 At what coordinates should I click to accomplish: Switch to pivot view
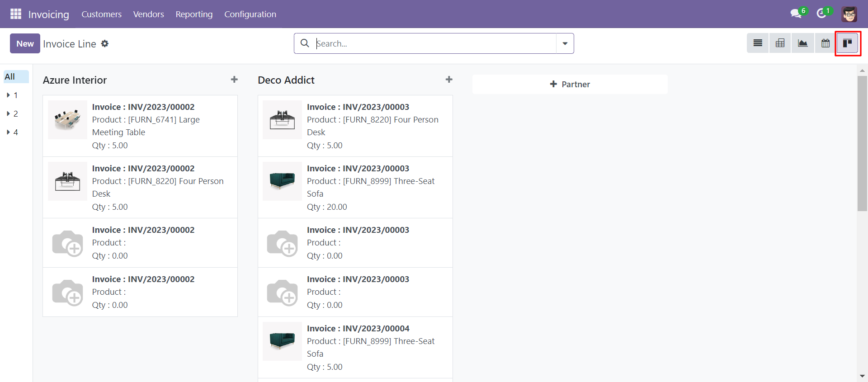point(780,43)
